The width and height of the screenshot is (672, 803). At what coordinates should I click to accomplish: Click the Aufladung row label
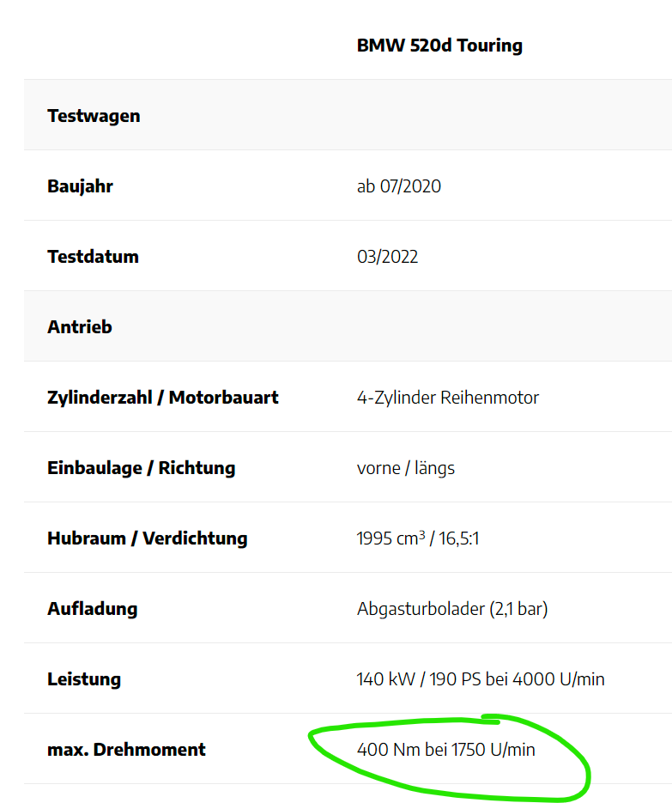92,609
